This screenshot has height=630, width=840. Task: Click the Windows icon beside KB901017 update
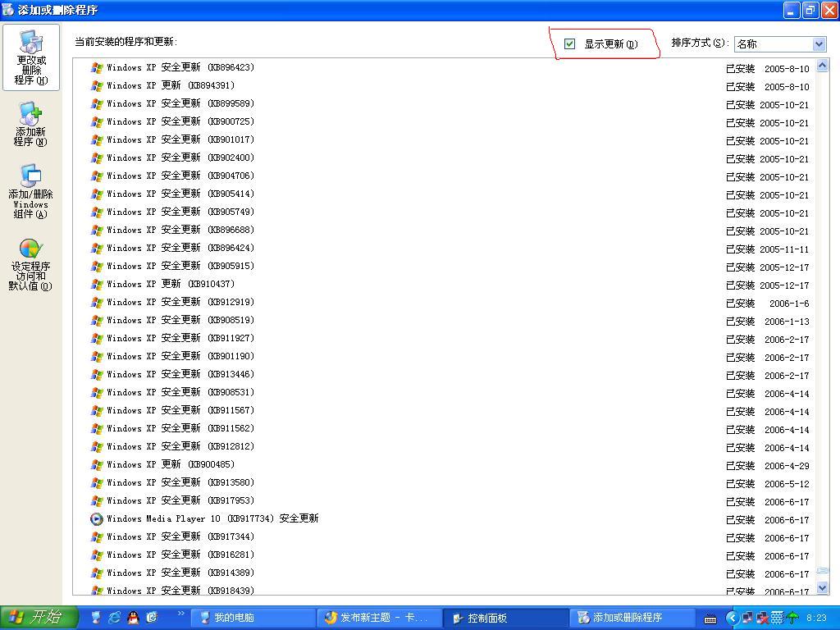(97, 140)
